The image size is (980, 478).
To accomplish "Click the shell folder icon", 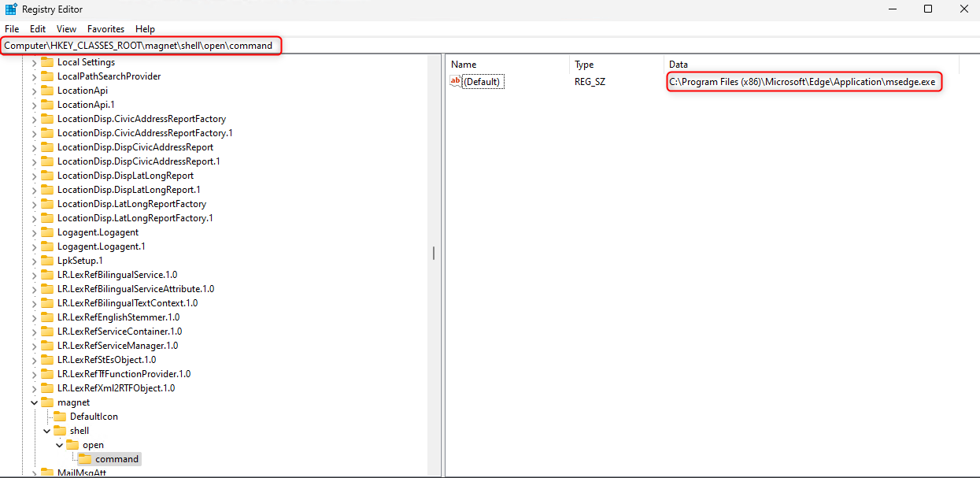I will click(x=58, y=430).
